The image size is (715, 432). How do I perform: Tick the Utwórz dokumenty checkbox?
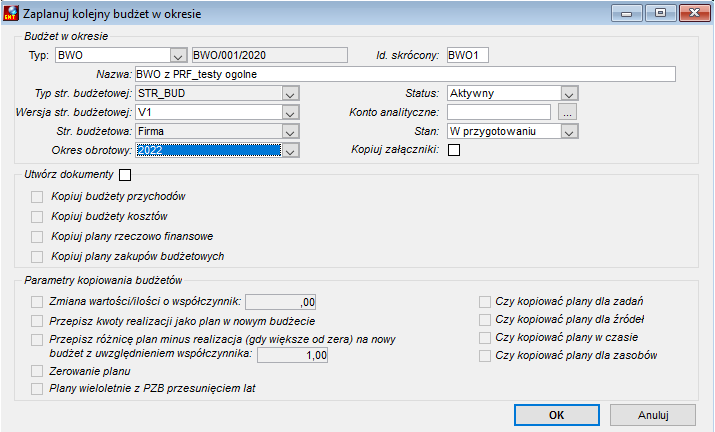[x=124, y=175]
